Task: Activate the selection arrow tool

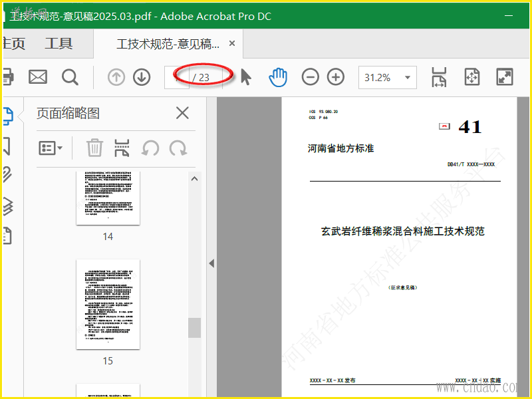Action: click(x=246, y=77)
